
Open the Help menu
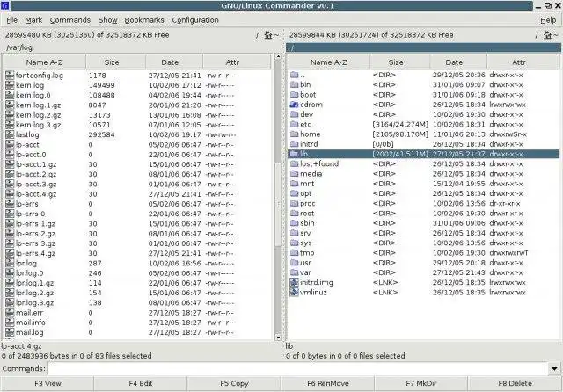[548, 20]
